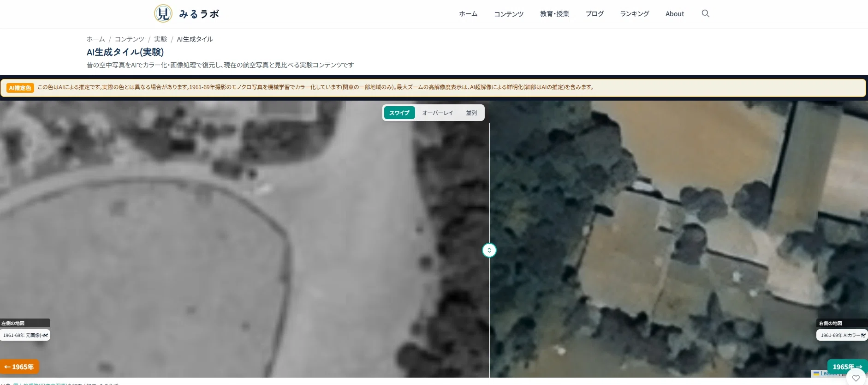Click the ホーム breadcrumb link
The height and width of the screenshot is (385, 868).
(96, 39)
